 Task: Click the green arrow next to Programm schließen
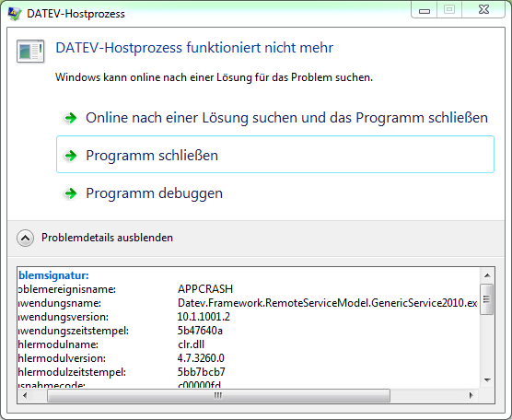(71, 156)
